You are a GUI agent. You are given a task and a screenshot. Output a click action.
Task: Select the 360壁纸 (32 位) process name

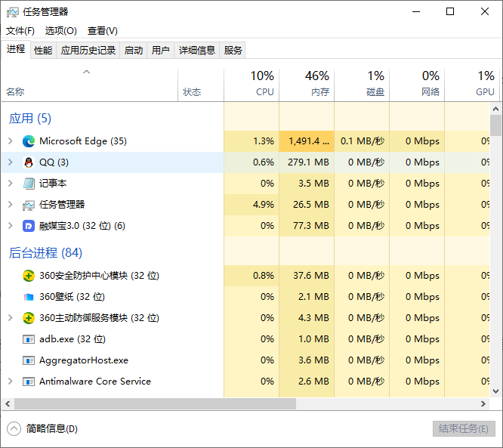click(x=73, y=297)
